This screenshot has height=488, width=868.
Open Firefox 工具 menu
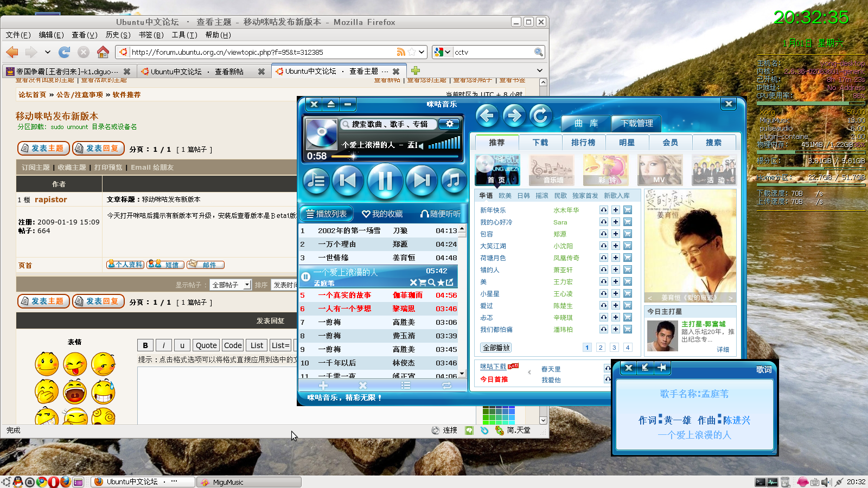point(184,35)
